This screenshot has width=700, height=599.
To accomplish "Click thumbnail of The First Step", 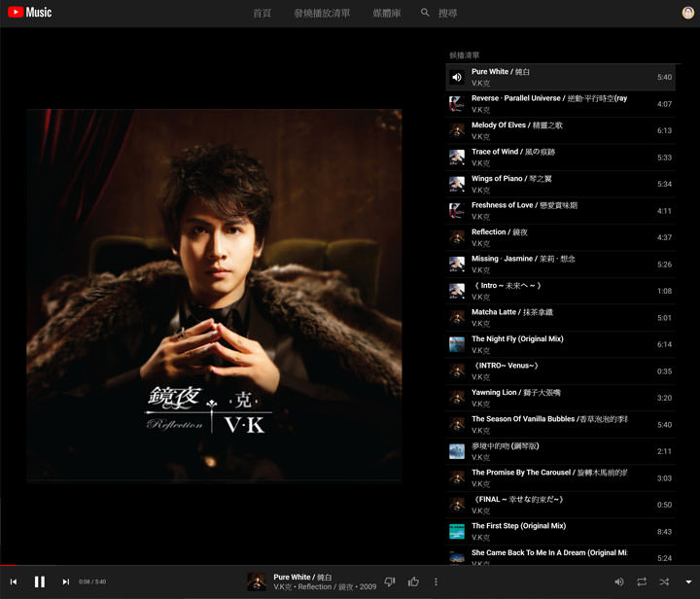I will click(x=457, y=531).
